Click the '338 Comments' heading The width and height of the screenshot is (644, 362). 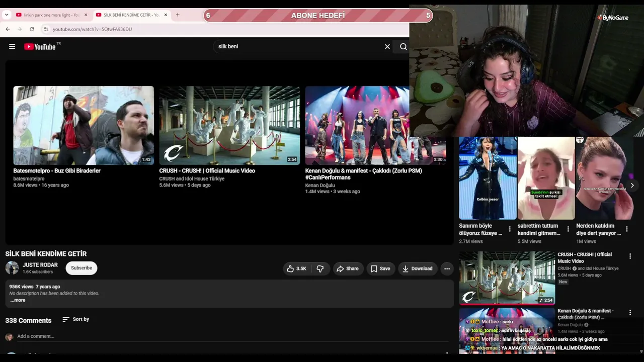point(28,320)
